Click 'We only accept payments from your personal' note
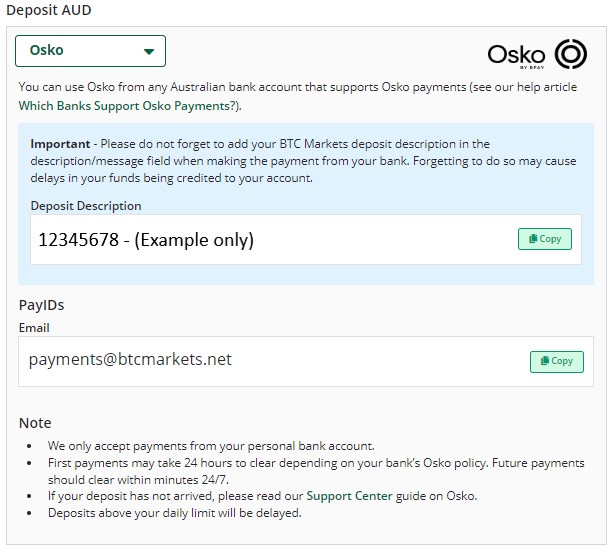This screenshot has width=615, height=553. [211, 446]
